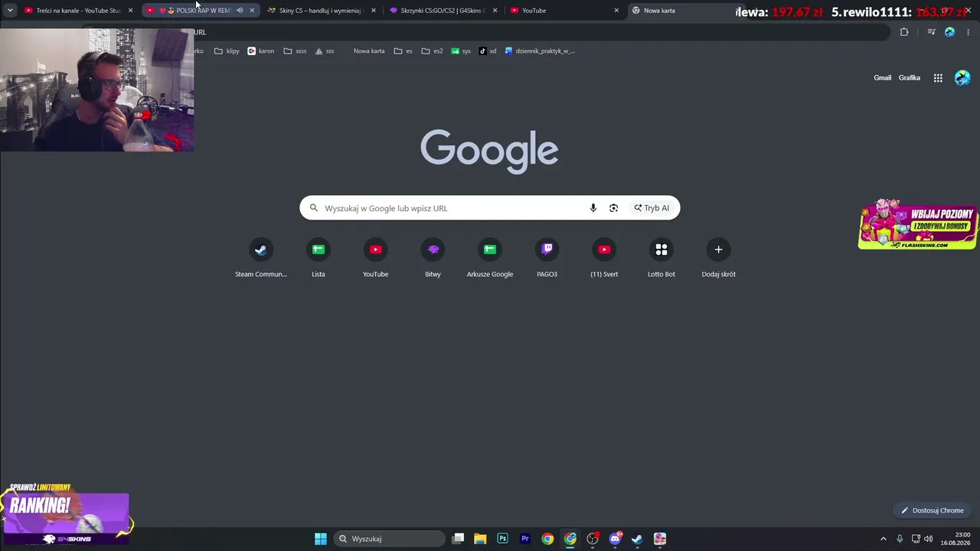
Task: Open the media controls toolbar icon
Action: [x=931, y=32]
